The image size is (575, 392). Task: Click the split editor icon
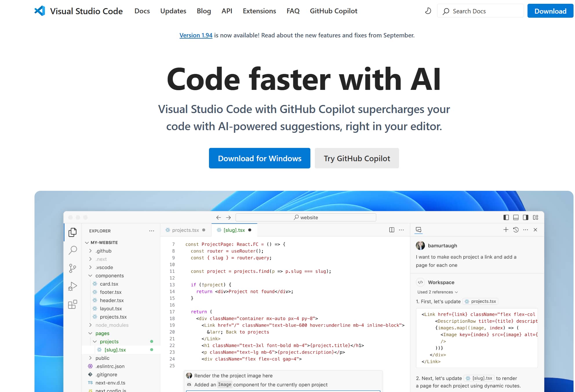[392, 230]
